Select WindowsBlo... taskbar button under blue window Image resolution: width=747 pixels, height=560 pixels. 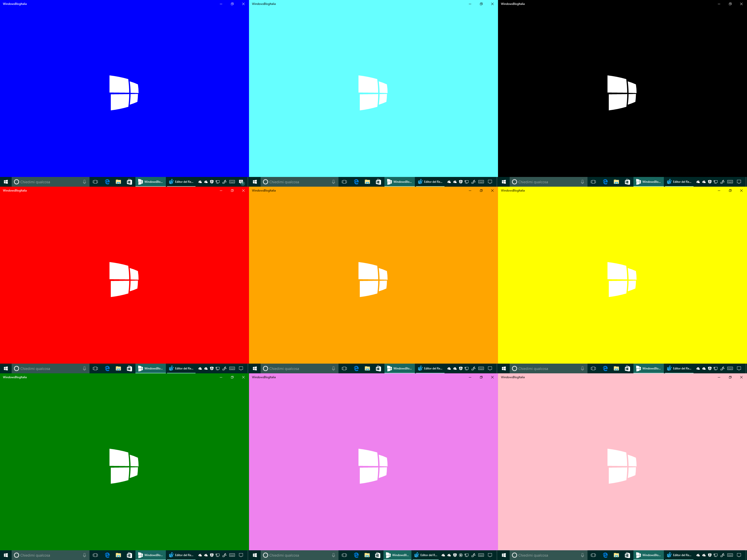(151, 182)
